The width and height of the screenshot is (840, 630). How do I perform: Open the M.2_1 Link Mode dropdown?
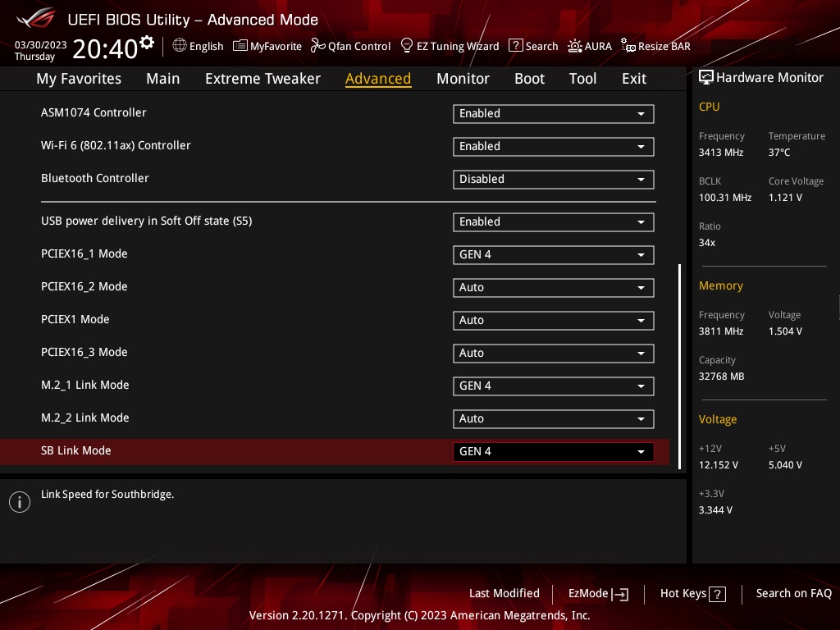554,386
